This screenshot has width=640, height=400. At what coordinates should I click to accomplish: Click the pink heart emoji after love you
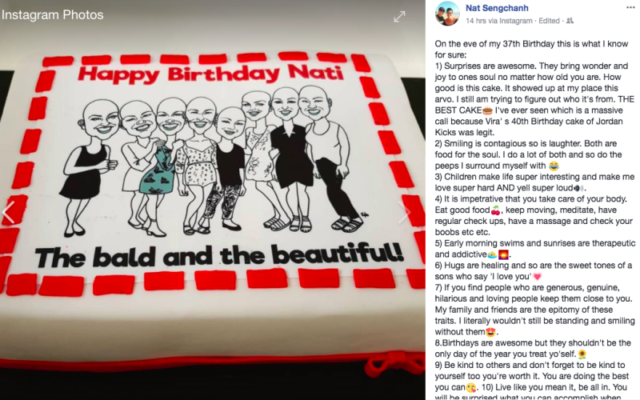point(537,277)
